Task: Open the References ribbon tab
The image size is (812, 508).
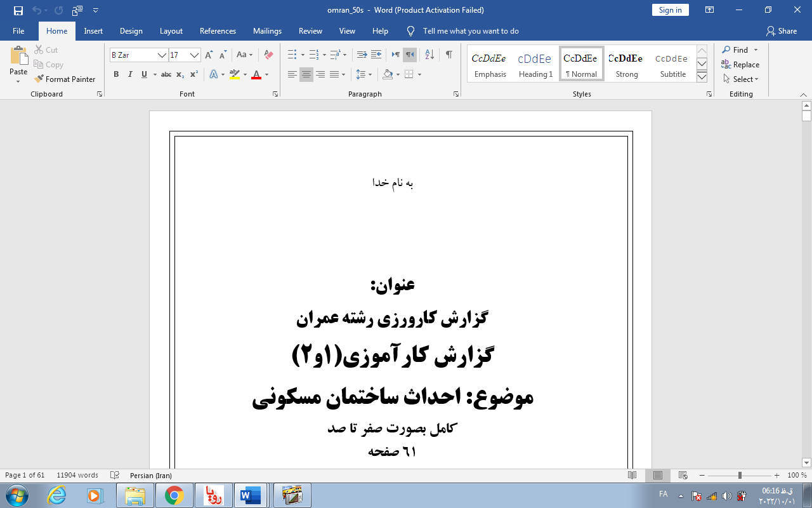Action: coord(218,31)
